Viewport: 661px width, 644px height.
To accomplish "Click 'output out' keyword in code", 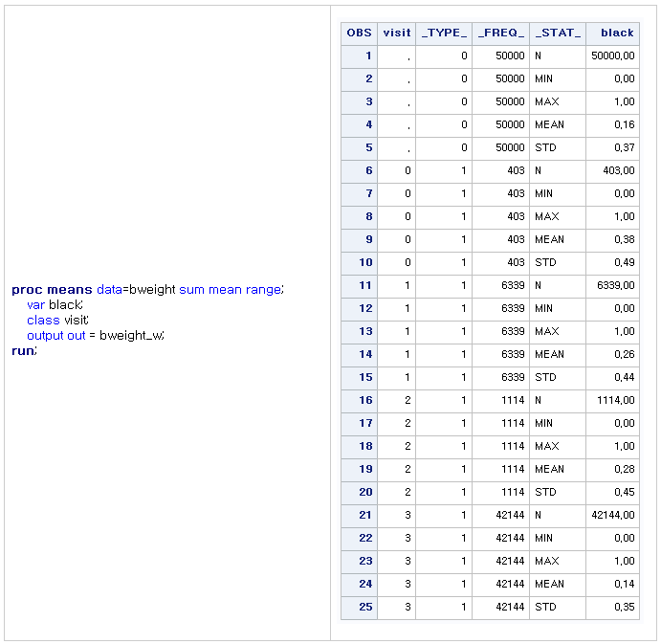I will tap(56, 336).
